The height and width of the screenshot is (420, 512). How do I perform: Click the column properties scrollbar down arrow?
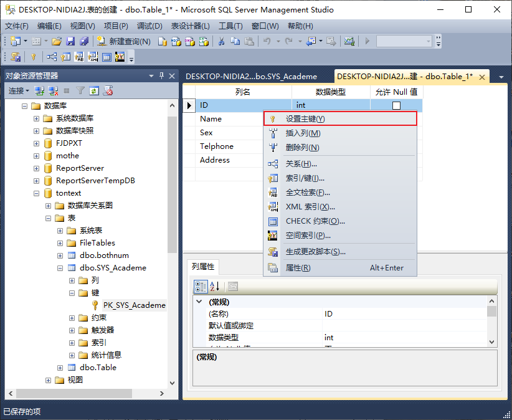pos(491,342)
